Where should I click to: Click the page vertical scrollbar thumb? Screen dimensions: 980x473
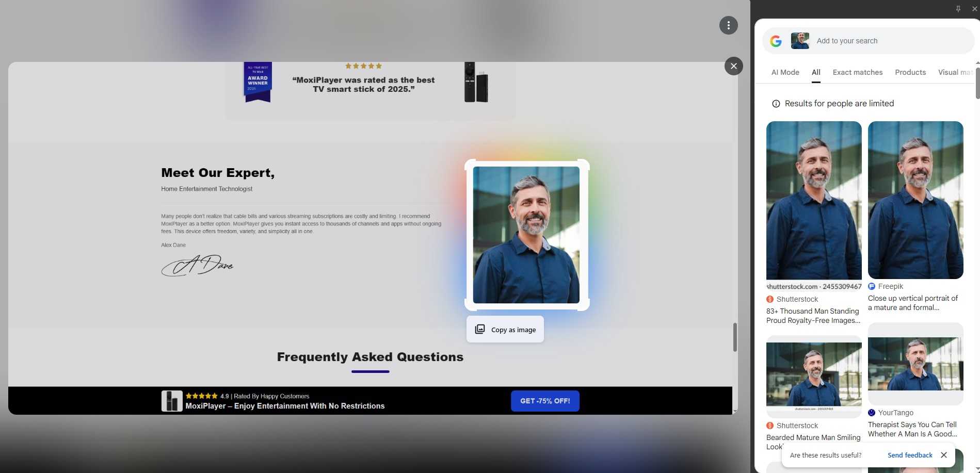coord(735,337)
